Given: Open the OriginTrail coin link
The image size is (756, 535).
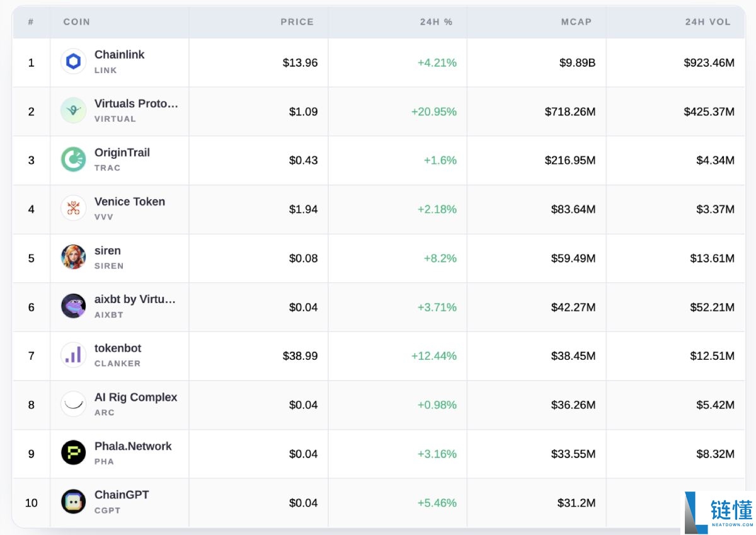Looking at the screenshot, I should pyautogui.click(x=122, y=152).
